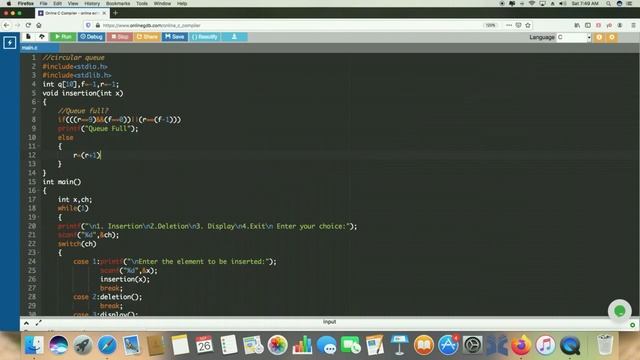Fold code at line 19

point(39,217)
